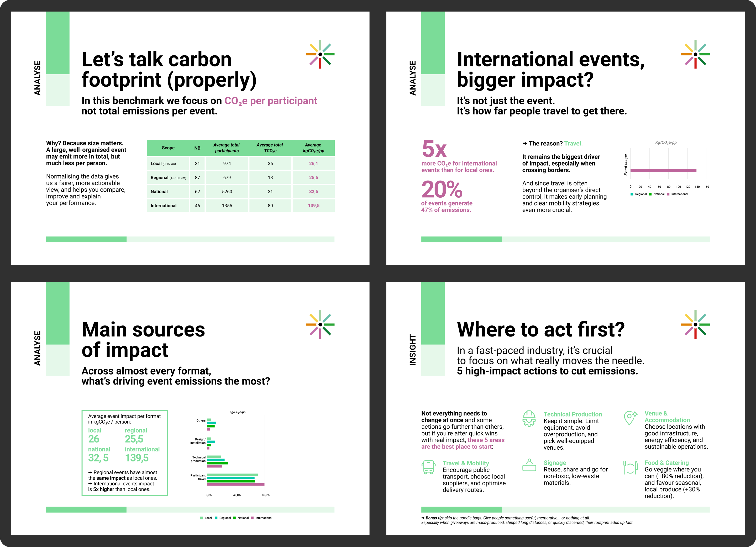Click the Local legend square in Main sources chart
This screenshot has height=547, width=756.
(x=201, y=518)
